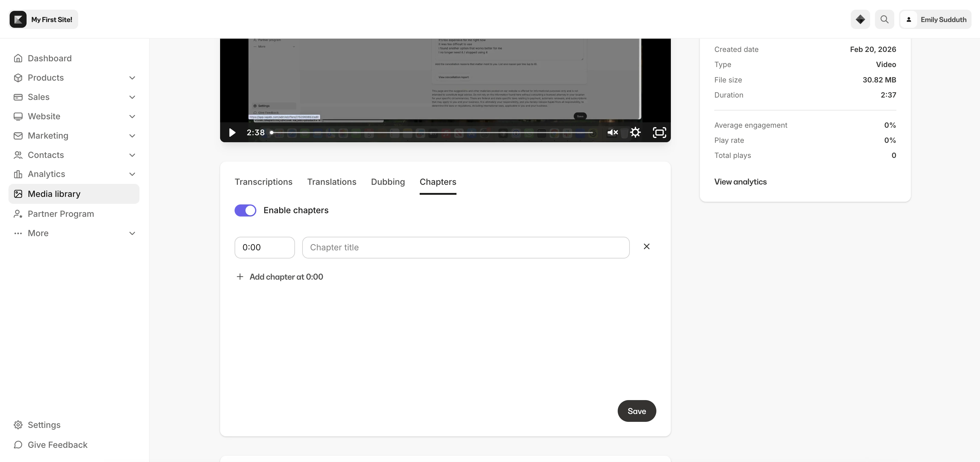
Task: Disable the Enable chapters toggle
Action: click(245, 210)
